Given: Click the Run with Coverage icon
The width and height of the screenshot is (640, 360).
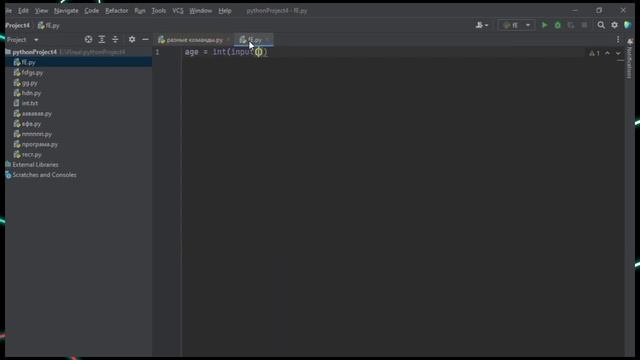Looking at the screenshot, I should click(x=571, y=25).
